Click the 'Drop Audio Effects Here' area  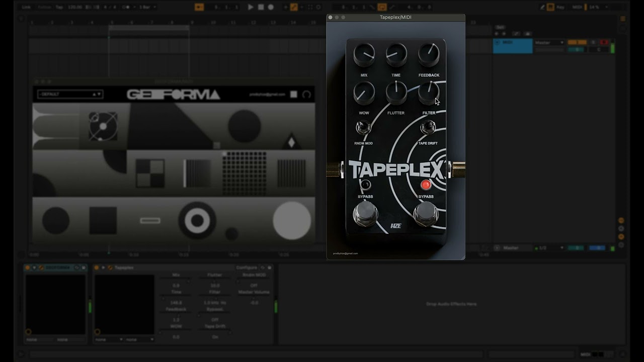click(451, 304)
